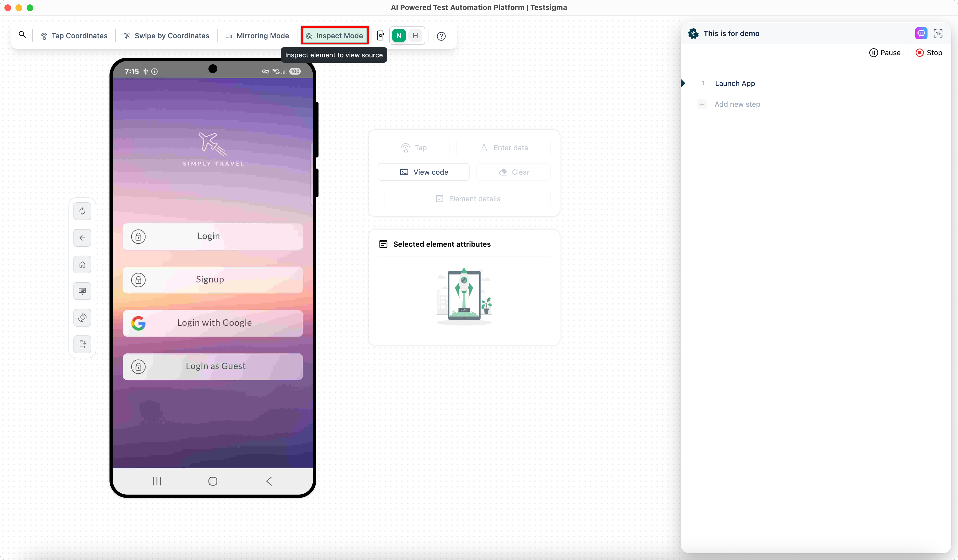The image size is (958, 560).
Task: Open the purple chat assistant icon
Action: click(921, 34)
